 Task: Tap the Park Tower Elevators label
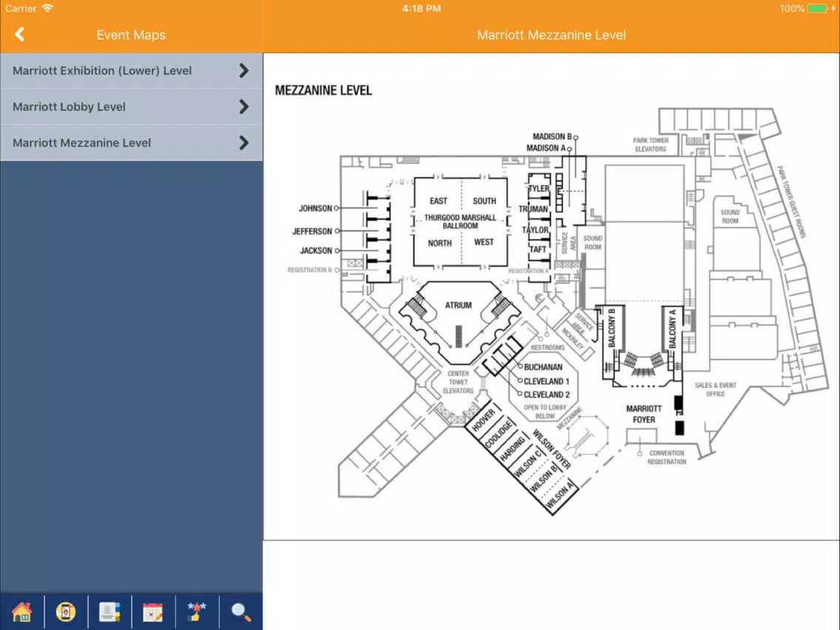pyautogui.click(x=651, y=145)
